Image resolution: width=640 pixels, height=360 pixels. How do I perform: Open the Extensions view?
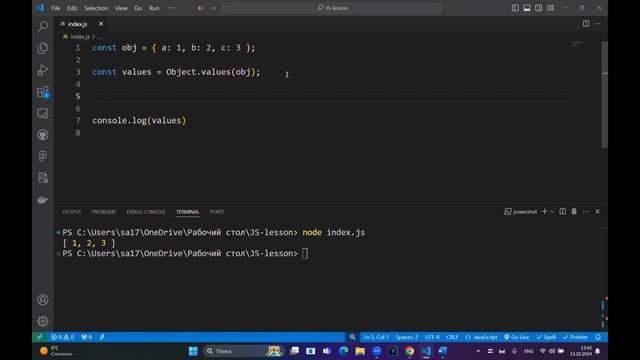(42, 92)
